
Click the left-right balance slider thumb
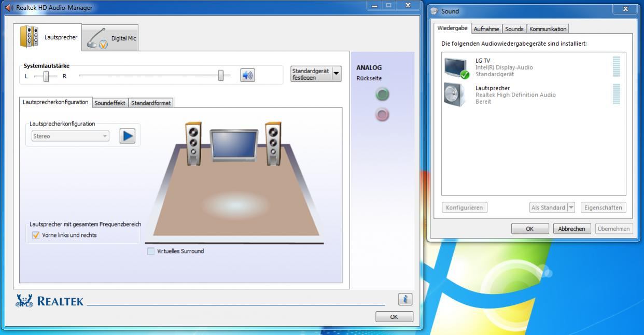46,76
